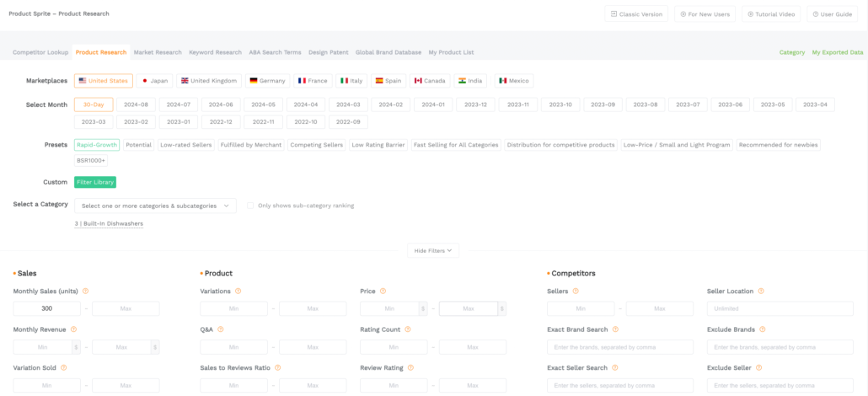Click the Price Max input field
Image resolution: width=868 pixels, height=396 pixels.
[x=469, y=308]
